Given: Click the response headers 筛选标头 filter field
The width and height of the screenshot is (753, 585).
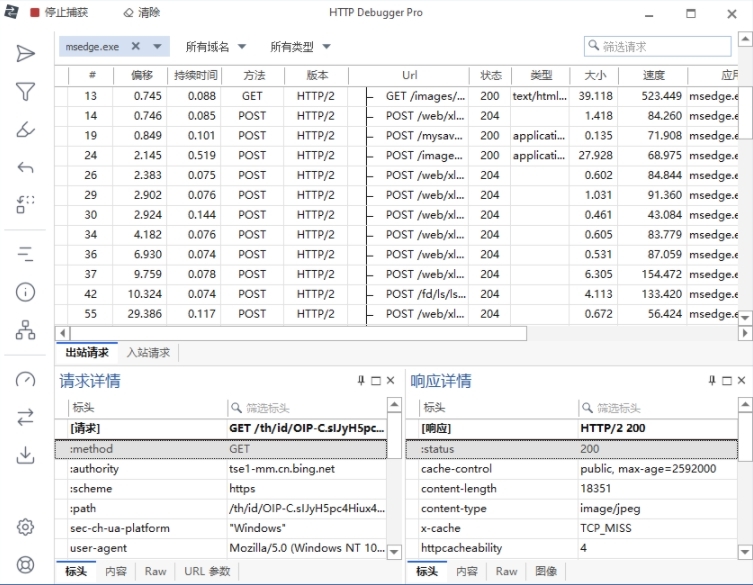Looking at the screenshot, I should (657, 408).
